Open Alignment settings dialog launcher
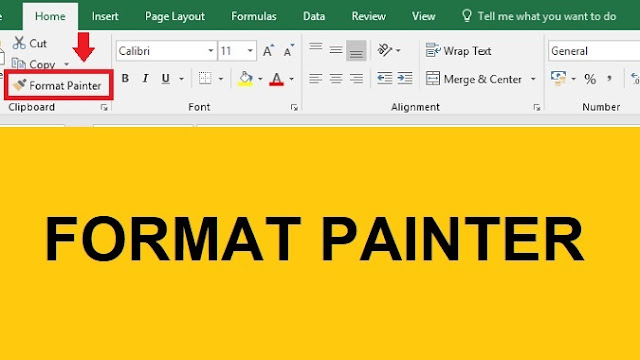The image size is (640, 360). (537, 107)
